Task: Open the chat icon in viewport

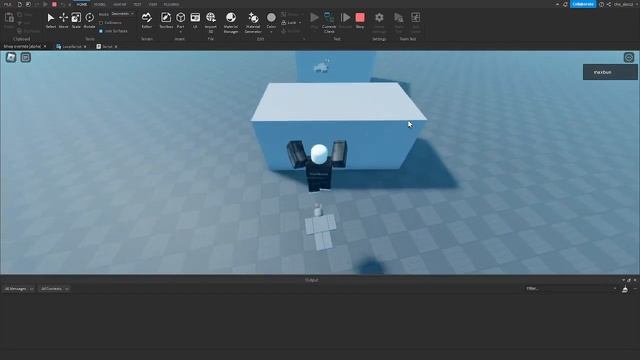Action: click(26, 58)
